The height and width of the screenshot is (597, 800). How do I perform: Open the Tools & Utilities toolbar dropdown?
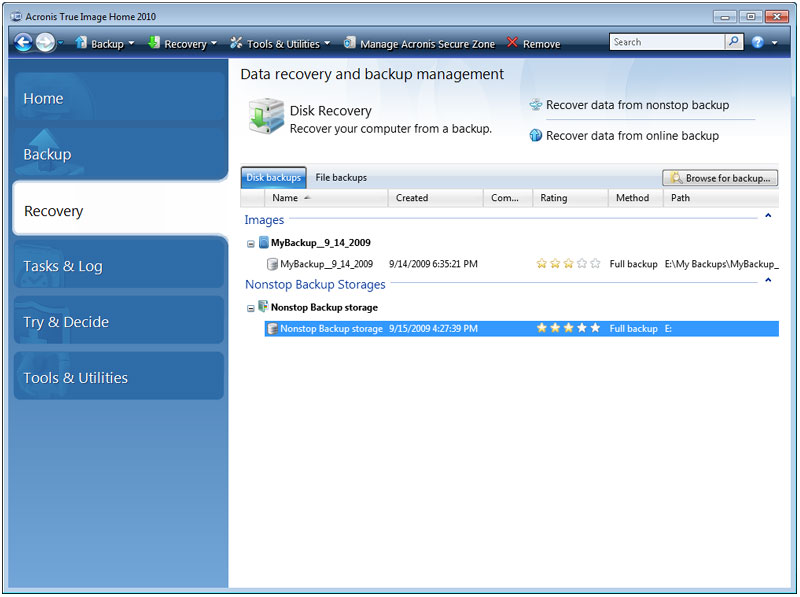[281, 44]
